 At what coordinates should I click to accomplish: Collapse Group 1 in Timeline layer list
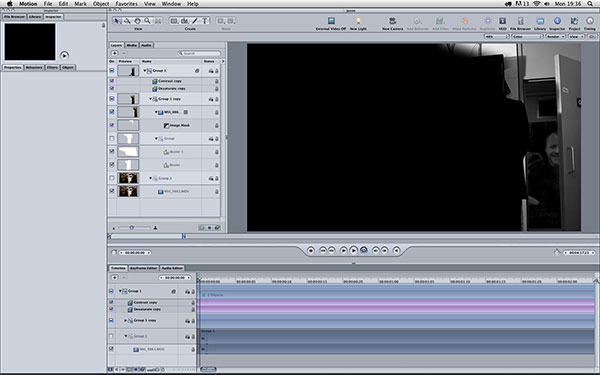click(120, 291)
